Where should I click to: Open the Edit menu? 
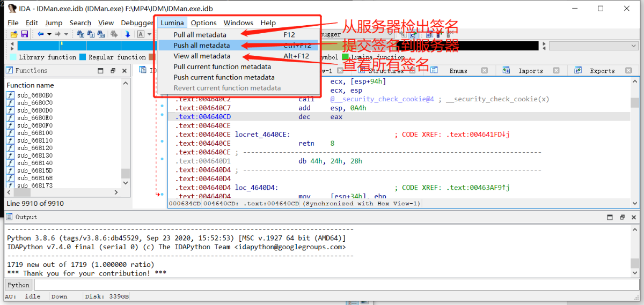coord(32,23)
